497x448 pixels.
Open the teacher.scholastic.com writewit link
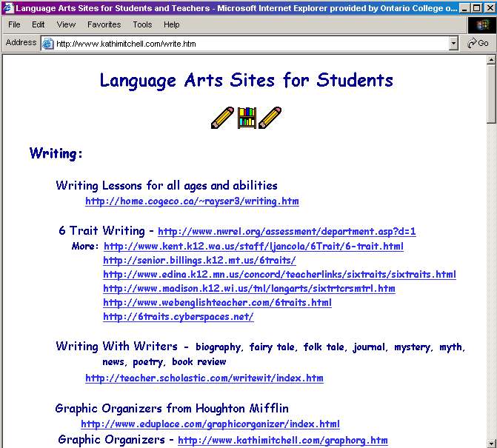(x=204, y=378)
